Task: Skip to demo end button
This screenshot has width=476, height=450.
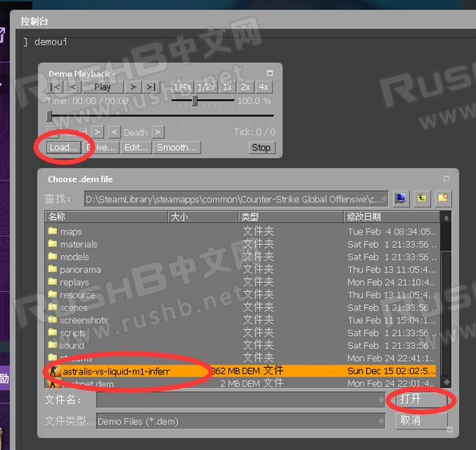Action: 150,86
